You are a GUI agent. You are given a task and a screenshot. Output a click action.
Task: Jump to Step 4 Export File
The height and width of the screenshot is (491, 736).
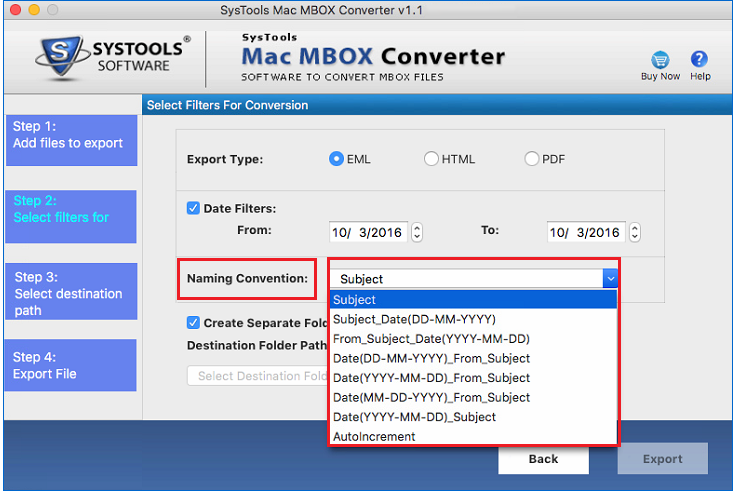tap(70, 365)
